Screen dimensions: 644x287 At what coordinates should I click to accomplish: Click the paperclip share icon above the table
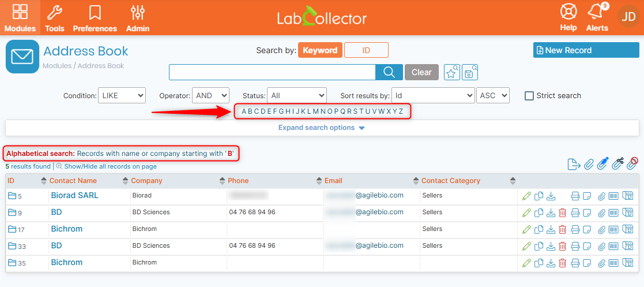617,163
